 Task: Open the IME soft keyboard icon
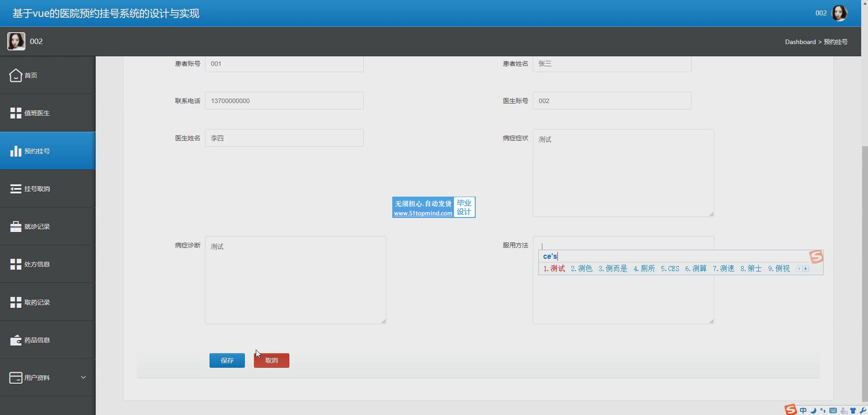[x=833, y=410]
